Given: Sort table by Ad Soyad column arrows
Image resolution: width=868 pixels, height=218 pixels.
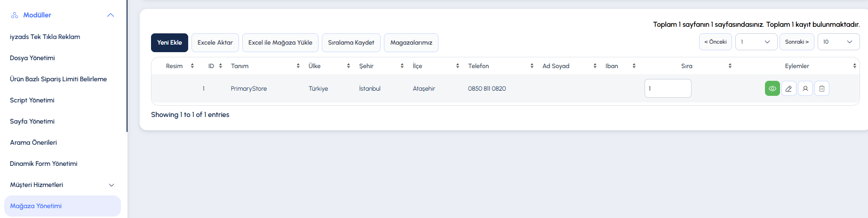Looking at the screenshot, I should [595, 66].
